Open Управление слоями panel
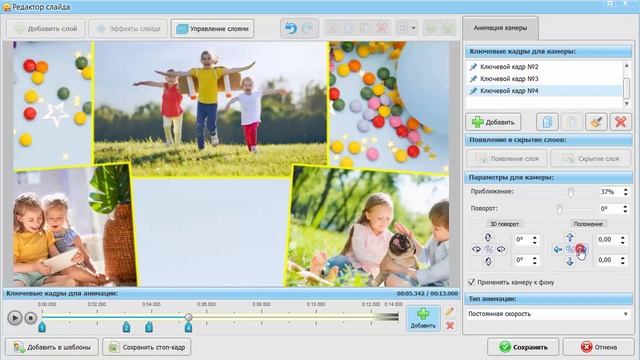The width and height of the screenshot is (640, 360). tap(212, 29)
